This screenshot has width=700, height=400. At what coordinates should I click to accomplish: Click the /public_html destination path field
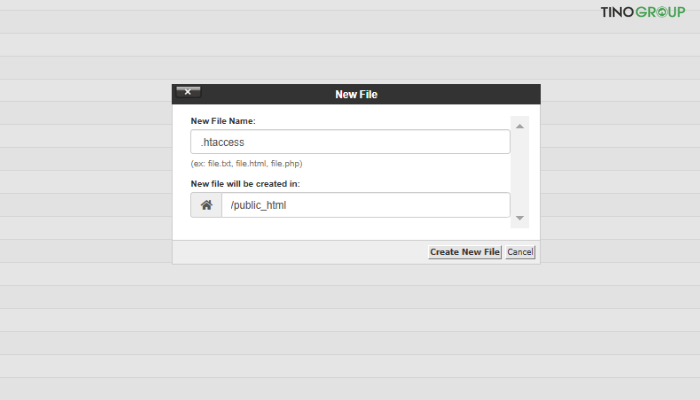(365, 205)
